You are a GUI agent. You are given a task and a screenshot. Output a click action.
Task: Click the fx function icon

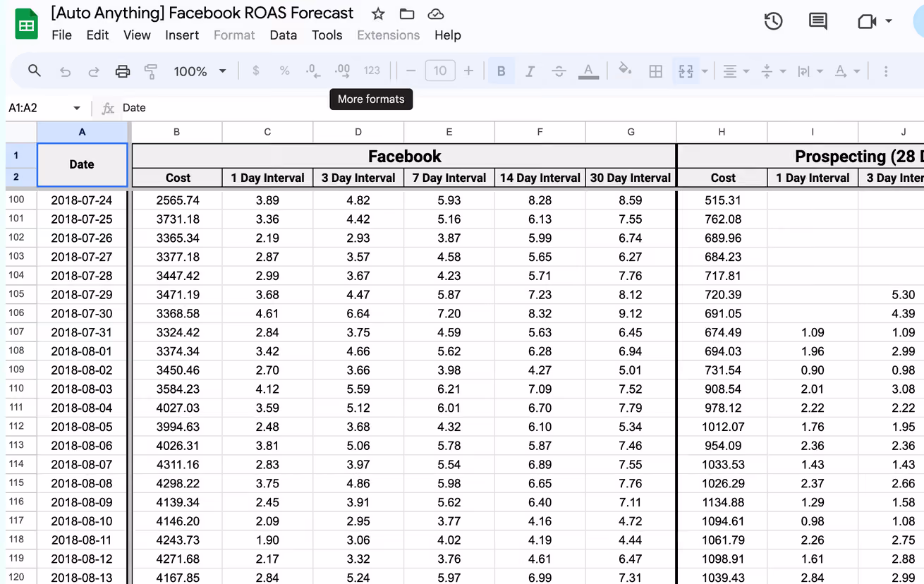pos(108,108)
